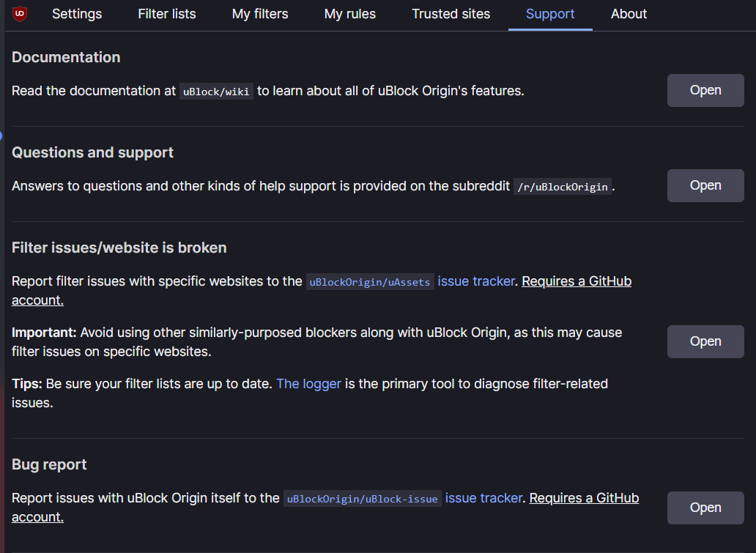756x553 pixels.
Task: Go to the My filters tab
Action: (x=259, y=14)
